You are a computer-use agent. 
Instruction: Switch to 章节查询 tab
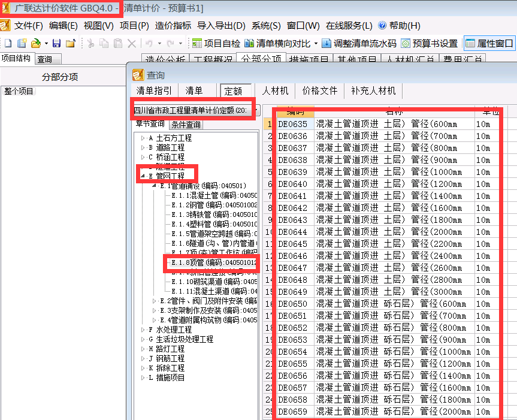pos(150,123)
